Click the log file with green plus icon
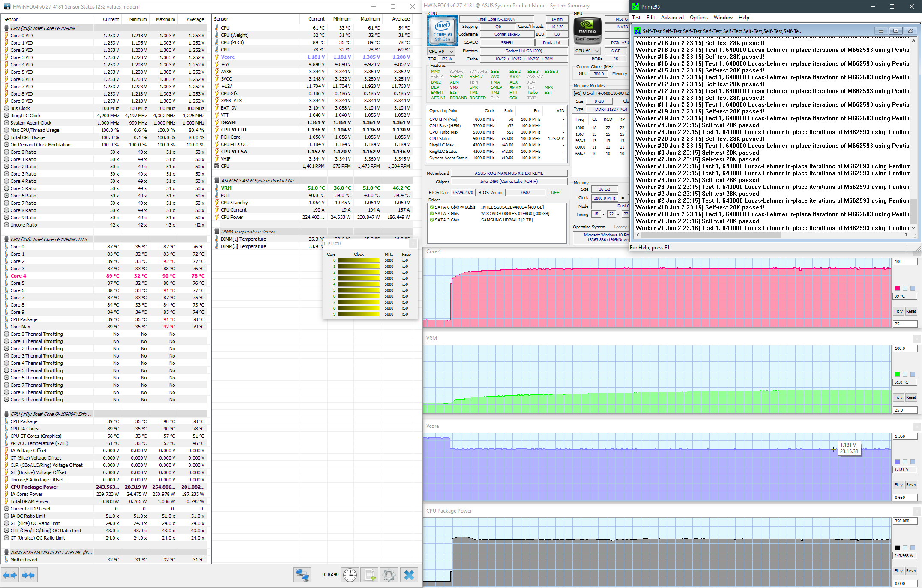Screen dimensions: 922x588 pos(369,575)
